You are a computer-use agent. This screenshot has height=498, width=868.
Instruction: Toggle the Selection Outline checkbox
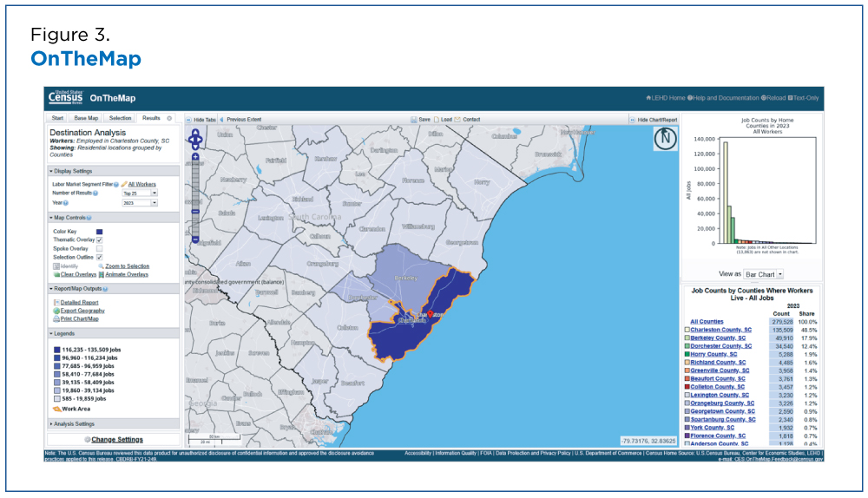click(100, 258)
